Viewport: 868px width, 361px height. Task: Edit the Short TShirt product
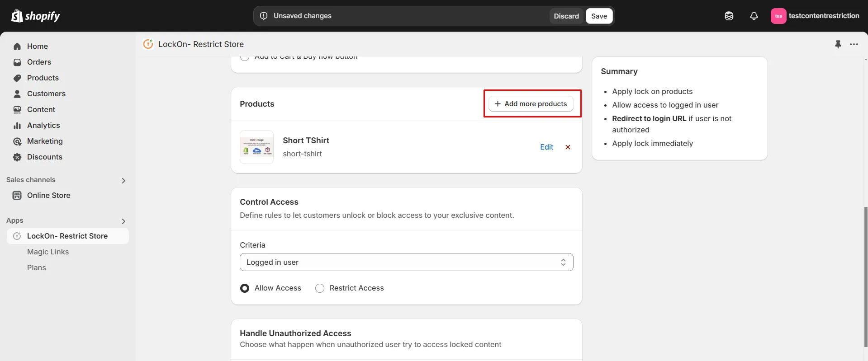[546, 147]
